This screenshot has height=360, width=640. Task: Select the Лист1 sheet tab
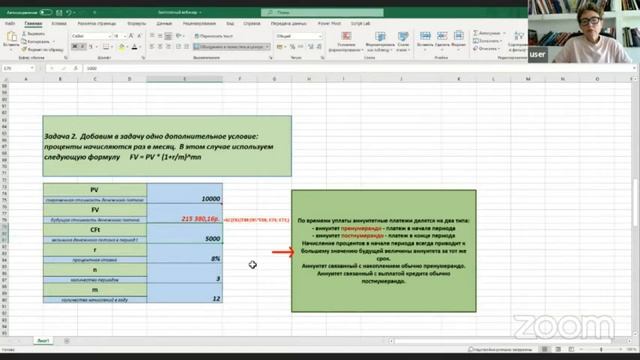point(43,340)
